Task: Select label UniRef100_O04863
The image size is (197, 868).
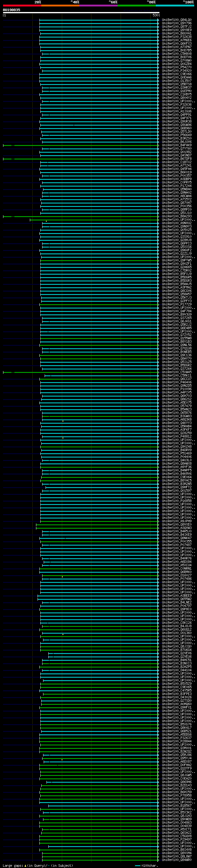Action: point(177,822)
